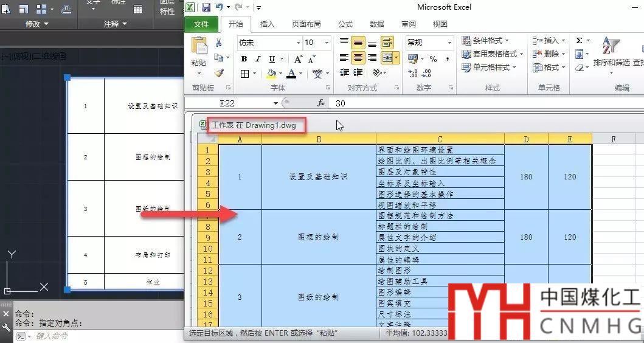
Task: Apply the black font color A
Action: pos(292,74)
